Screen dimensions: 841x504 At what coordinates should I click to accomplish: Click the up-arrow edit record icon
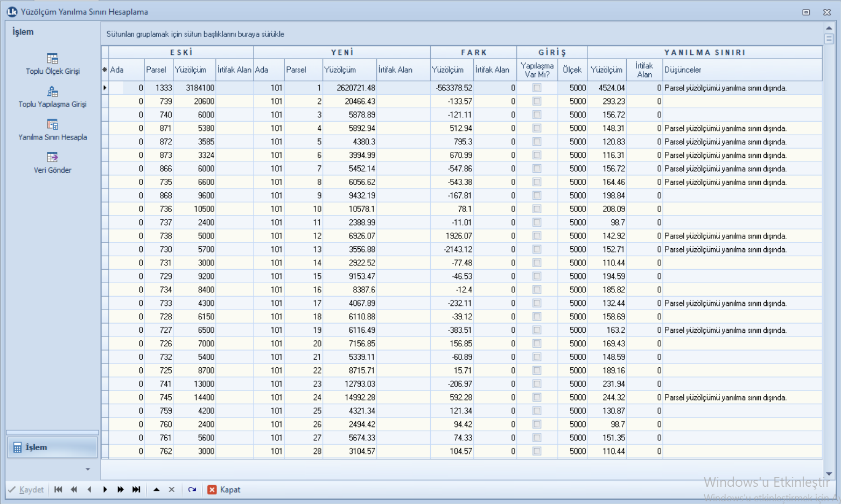(156, 489)
